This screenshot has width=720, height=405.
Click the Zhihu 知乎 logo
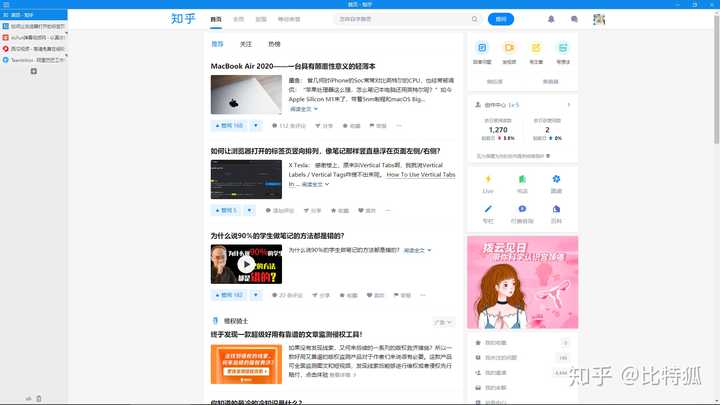click(183, 19)
